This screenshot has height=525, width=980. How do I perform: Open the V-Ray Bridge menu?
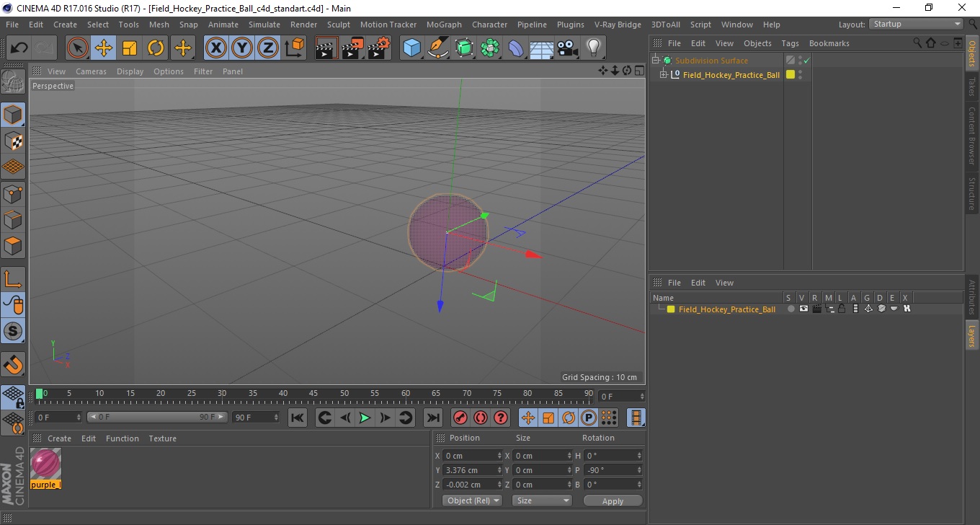click(618, 25)
